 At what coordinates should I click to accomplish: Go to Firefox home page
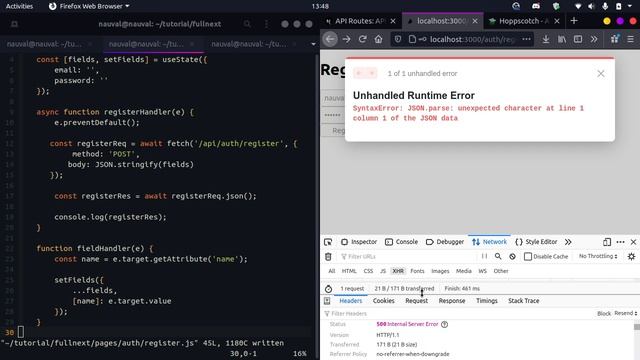pyautogui.click(x=378, y=39)
